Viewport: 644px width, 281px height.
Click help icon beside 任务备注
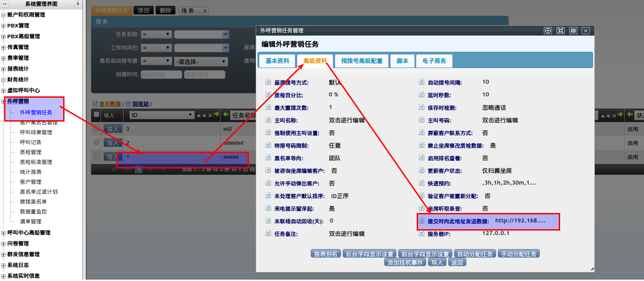(268, 234)
